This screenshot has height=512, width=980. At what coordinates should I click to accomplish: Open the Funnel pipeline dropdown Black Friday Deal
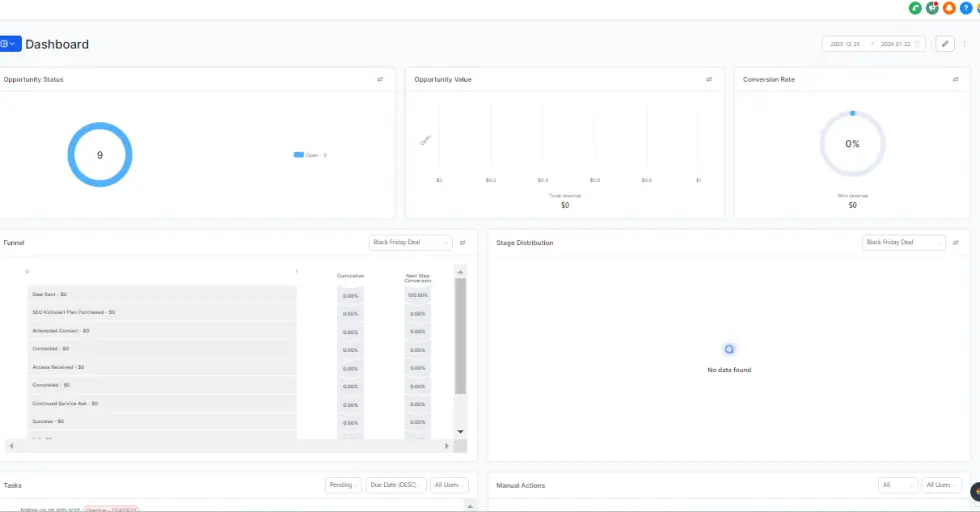(x=411, y=243)
